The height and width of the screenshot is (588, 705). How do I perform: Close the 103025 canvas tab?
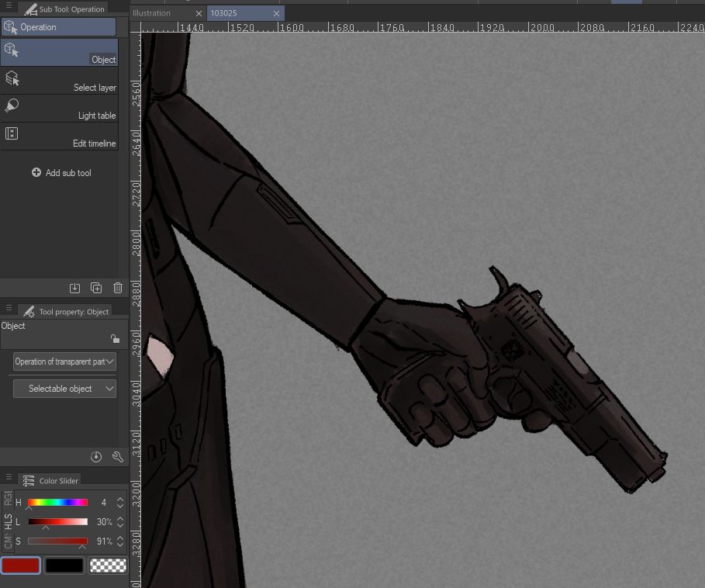tap(276, 13)
